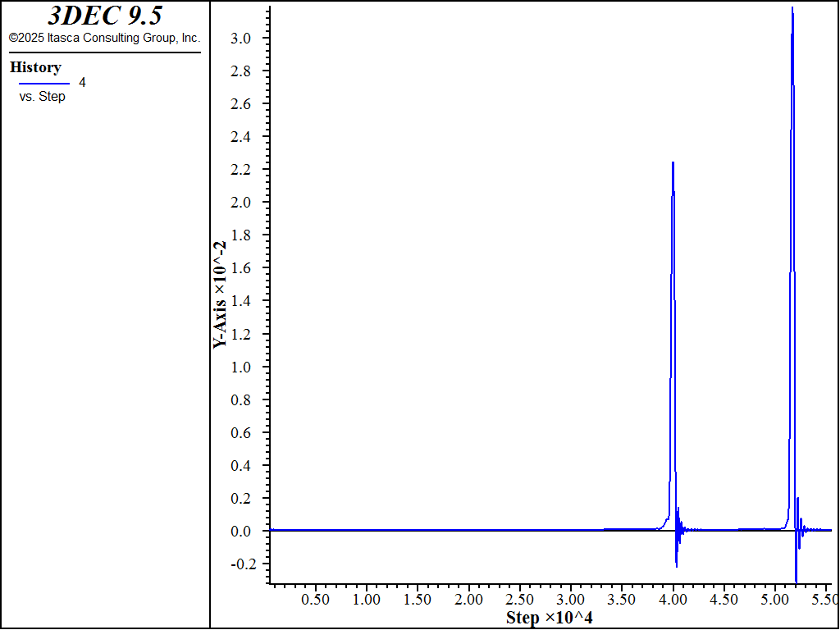
Task: Click the 0.0 tick label on the Y axis
Action: click(x=242, y=532)
